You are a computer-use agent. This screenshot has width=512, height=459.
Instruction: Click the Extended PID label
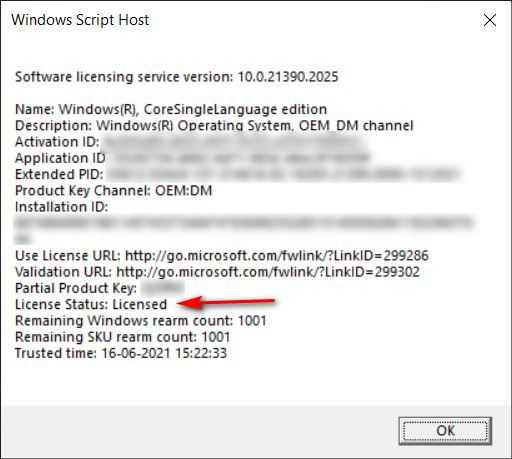tap(59, 174)
